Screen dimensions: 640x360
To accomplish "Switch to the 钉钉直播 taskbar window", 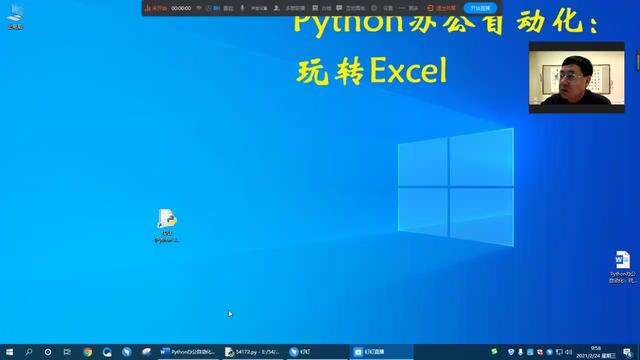I will (382, 352).
